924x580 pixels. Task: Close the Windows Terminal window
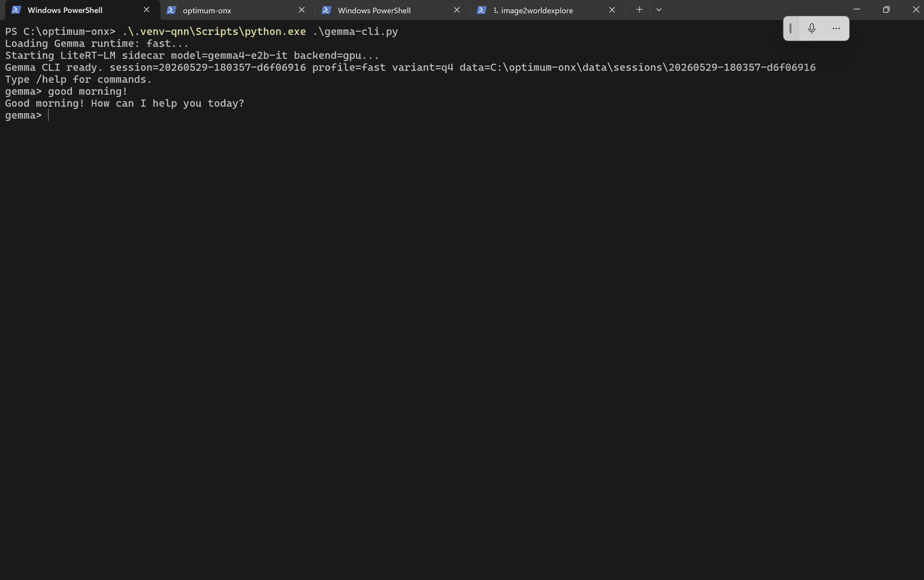(915, 9)
